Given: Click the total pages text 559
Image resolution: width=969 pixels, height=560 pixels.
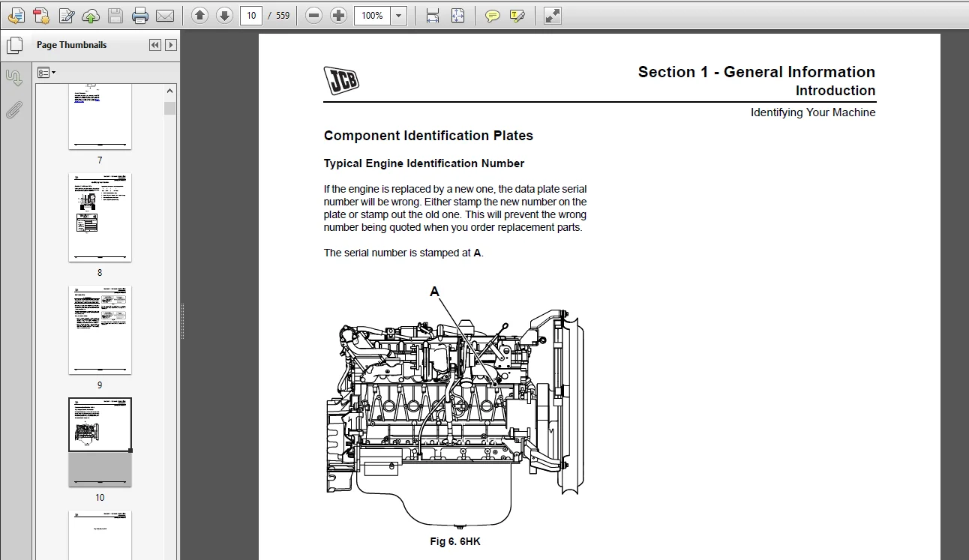Looking at the screenshot, I should [x=283, y=15].
